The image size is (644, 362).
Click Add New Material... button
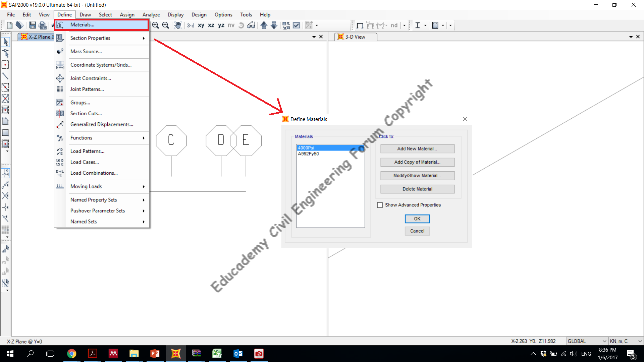point(417,149)
